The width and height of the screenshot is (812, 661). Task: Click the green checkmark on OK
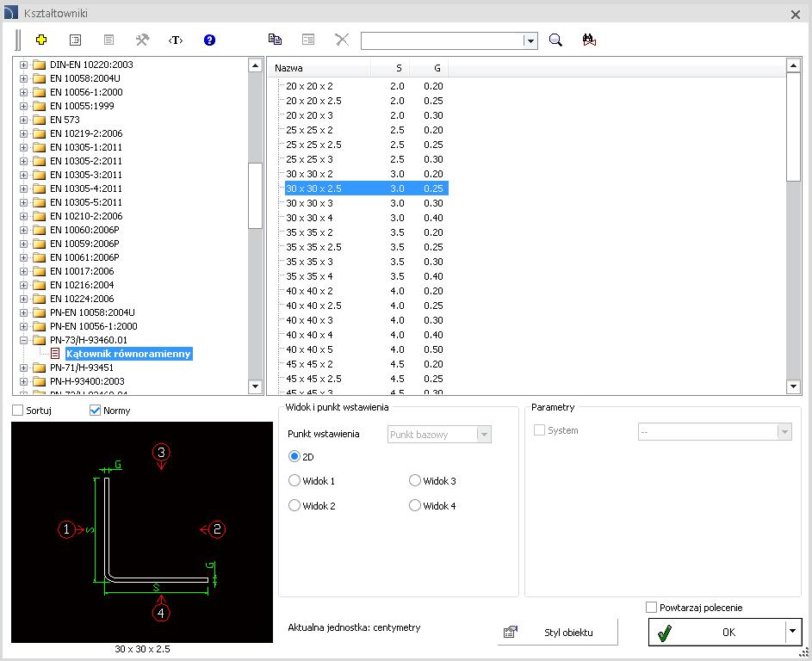tap(665, 633)
